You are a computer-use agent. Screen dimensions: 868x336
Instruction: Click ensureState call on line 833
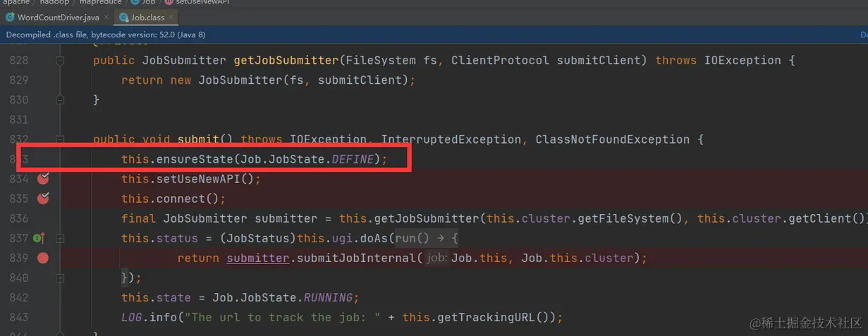click(195, 159)
